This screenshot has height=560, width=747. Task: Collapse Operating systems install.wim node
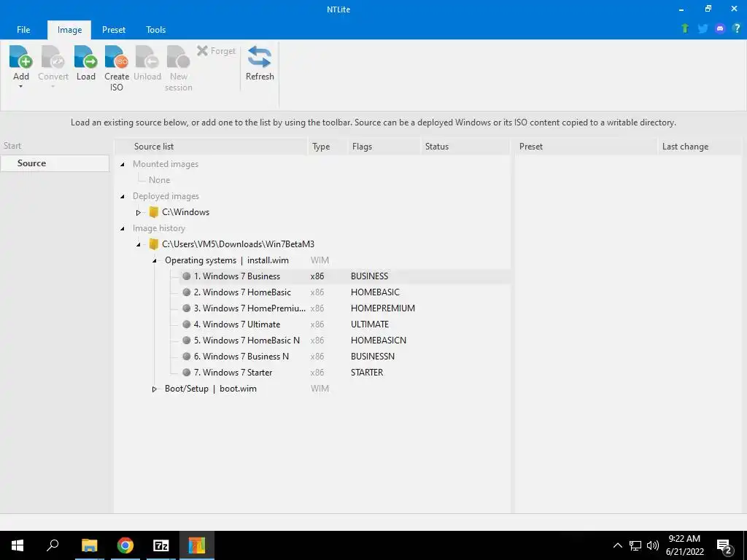pos(155,260)
